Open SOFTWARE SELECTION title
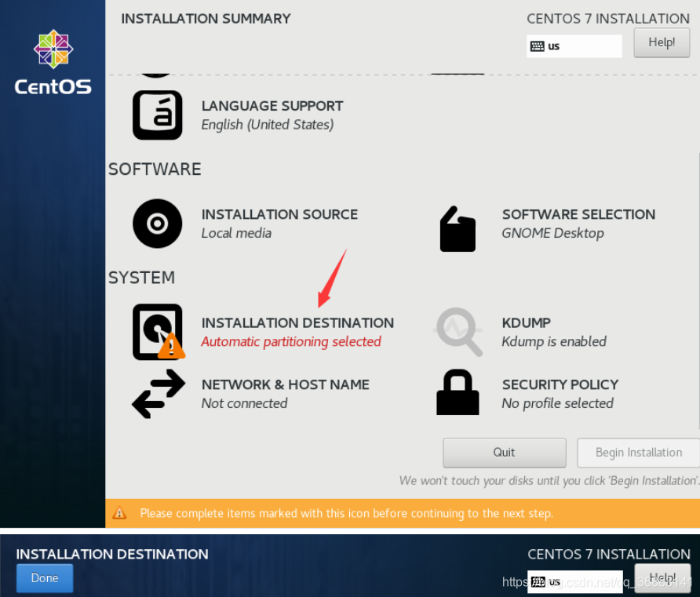 click(x=578, y=214)
